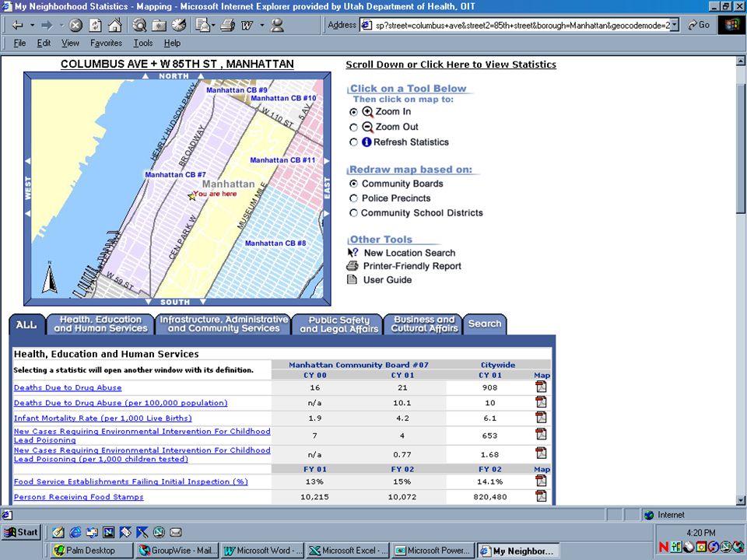This screenshot has height=560, width=747.
Task: Click the Netscape N tray icon
Action: click(x=664, y=547)
